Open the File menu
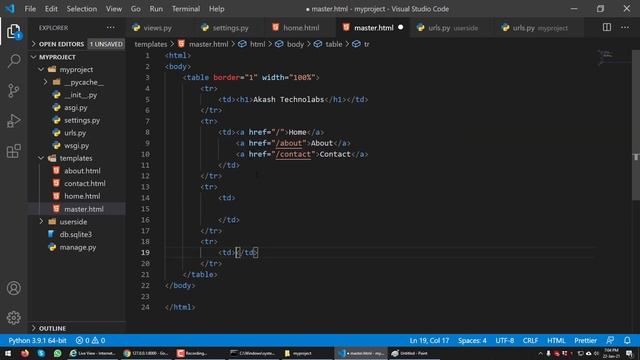This screenshot has width=640, height=360. (30, 9)
